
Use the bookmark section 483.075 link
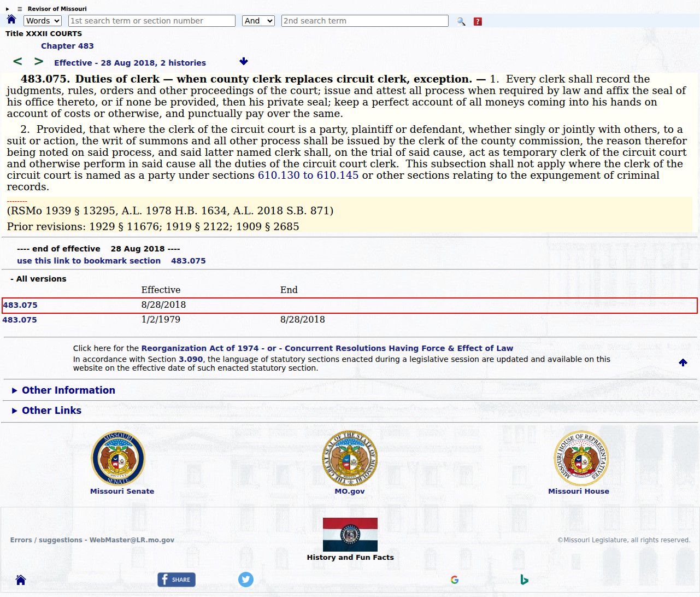click(x=111, y=261)
